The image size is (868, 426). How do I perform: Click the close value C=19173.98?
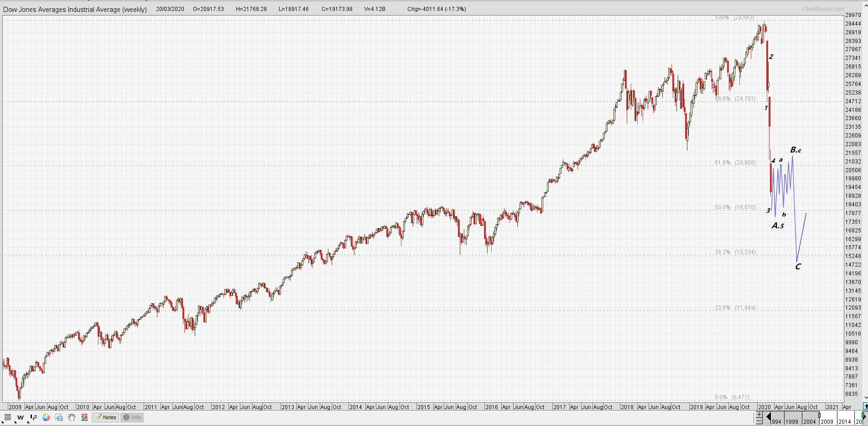pyautogui.click(x=337, y=9)
